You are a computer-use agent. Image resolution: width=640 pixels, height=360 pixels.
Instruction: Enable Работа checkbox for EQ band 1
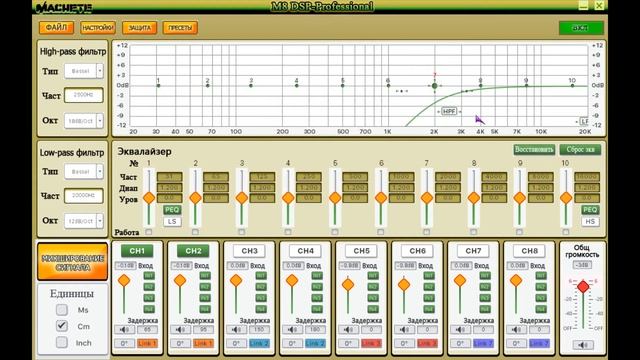point(149,232)
